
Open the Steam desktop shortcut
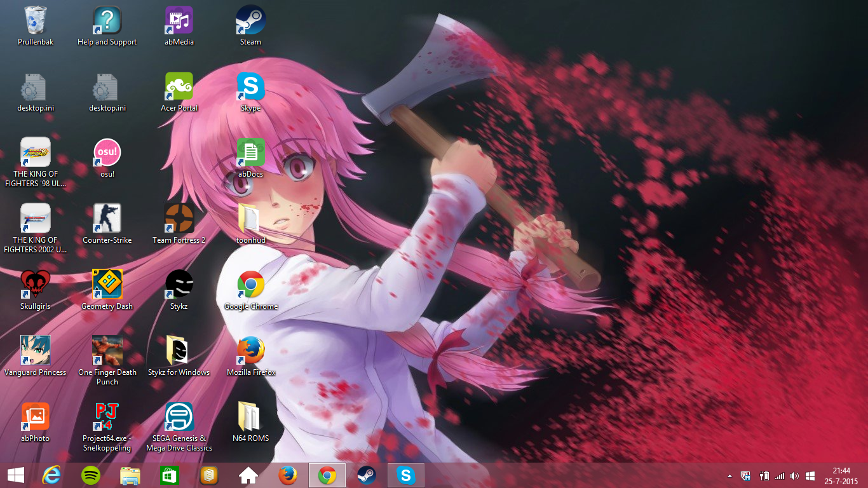[250, 20]
